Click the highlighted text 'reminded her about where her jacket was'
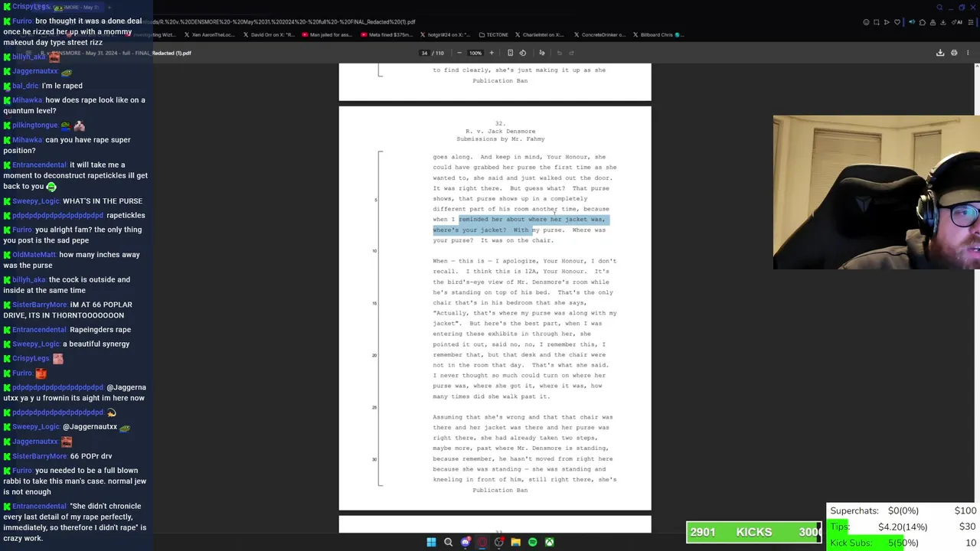Viewport: 980px width, 551px height. coord(531,220)
